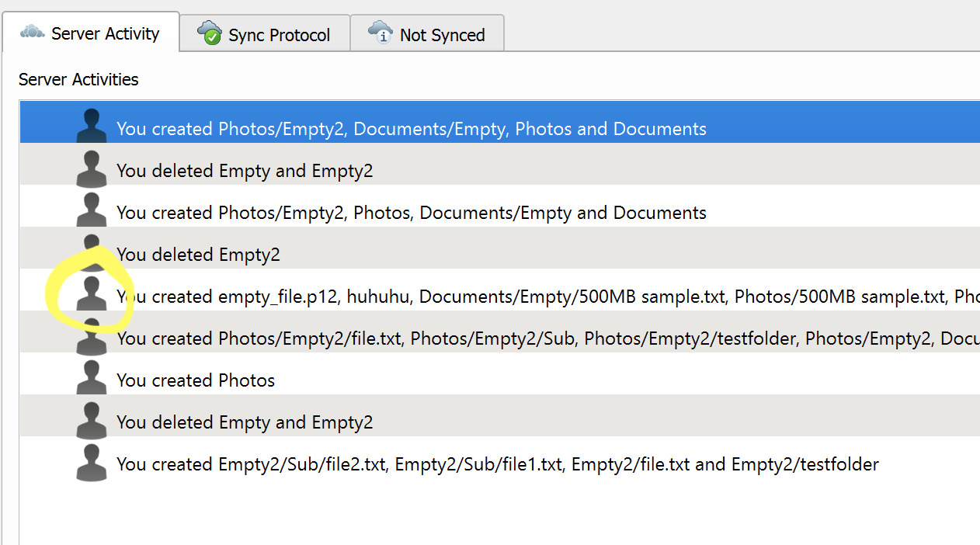
Task: Click the info cloud icon on Not Synced tab
Action: coord(381,33)
